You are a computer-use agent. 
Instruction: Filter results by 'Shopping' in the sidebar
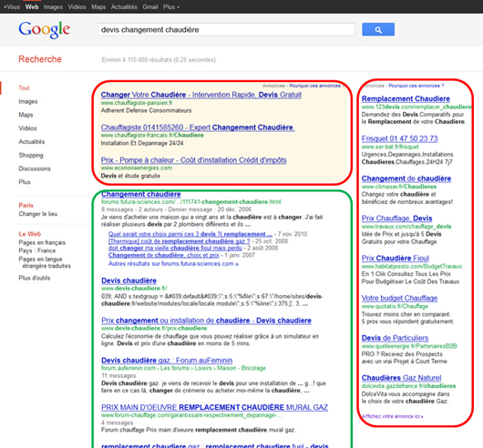tap(31, 155)
